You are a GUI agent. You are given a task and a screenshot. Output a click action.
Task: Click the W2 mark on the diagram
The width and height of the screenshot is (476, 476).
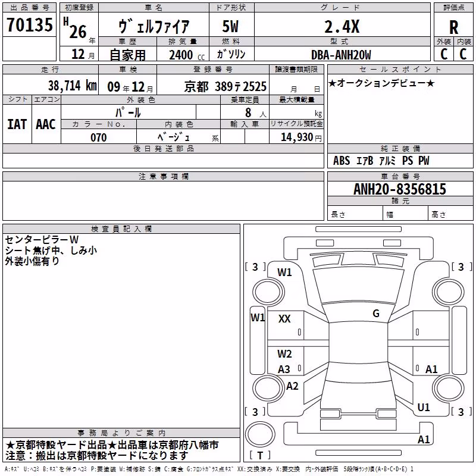click(284, 353)
